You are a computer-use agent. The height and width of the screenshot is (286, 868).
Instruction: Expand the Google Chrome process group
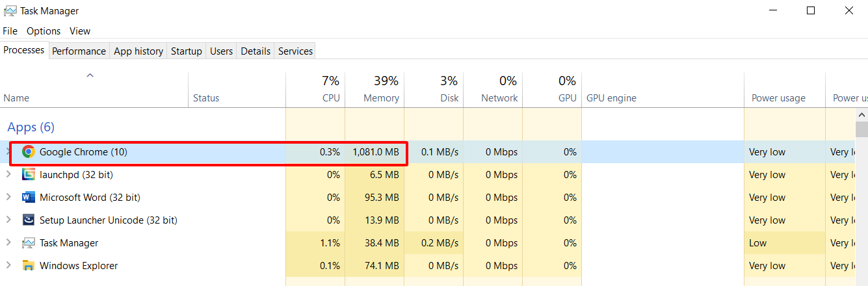pyautogui.click(x=8, y=152)
